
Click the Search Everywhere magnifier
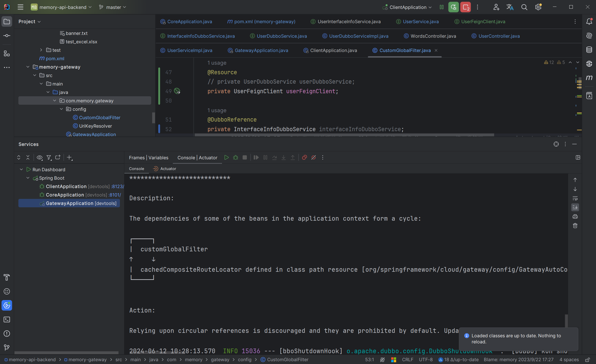click(524, 7)
